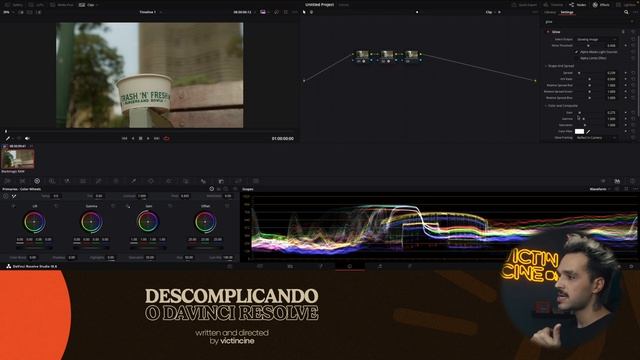Open the Tracker palette icon

(169, 181)
